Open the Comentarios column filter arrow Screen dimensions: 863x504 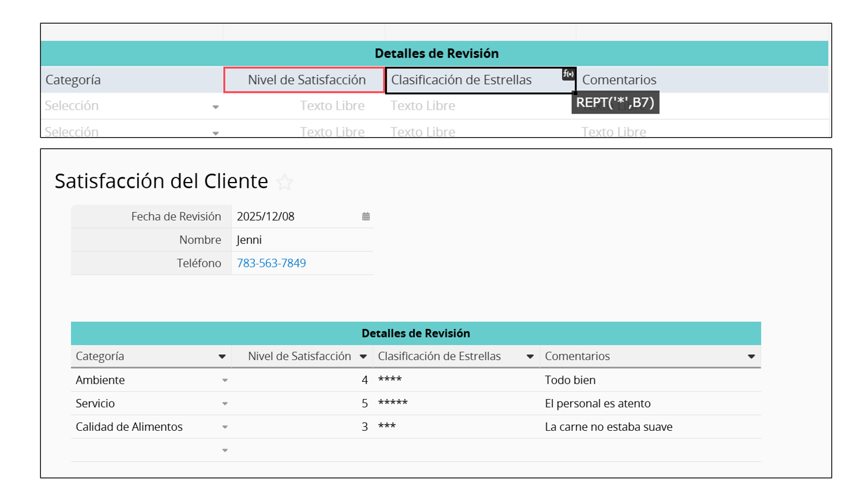pyautogui.click(x=751, y=357)
